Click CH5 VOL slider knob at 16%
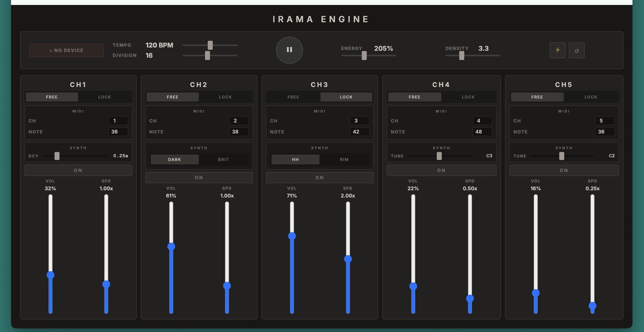Image resolution: width=644 pixels, height=332 pixels. pyautogui.click(x=536, y=293)
